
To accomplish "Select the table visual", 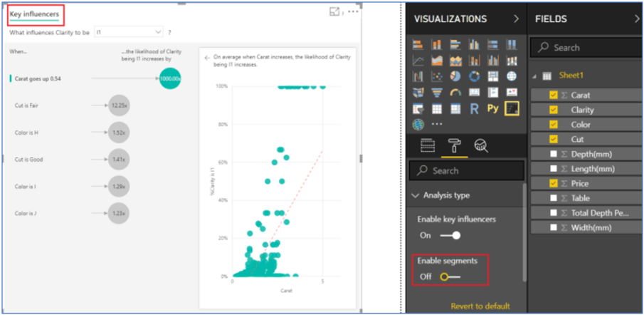I will (437, 108).
